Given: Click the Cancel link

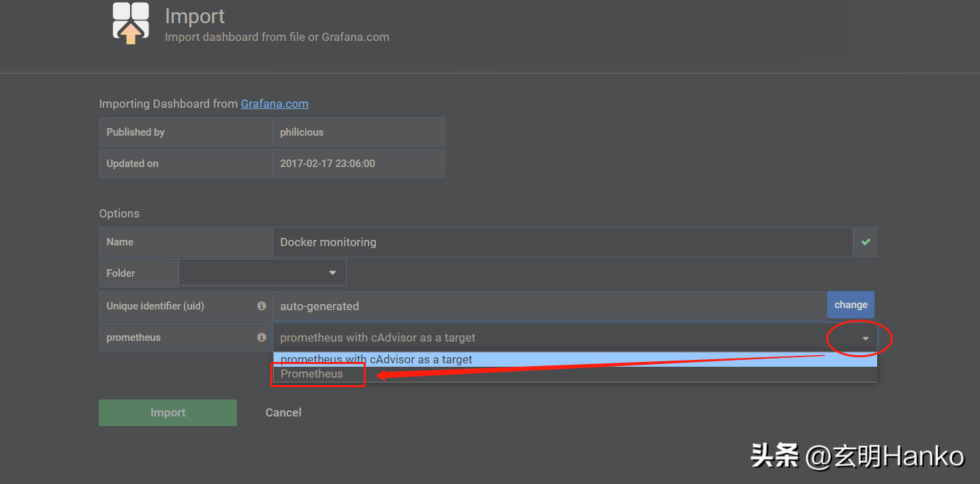Looking at the screenshot, I should [283, 412].
